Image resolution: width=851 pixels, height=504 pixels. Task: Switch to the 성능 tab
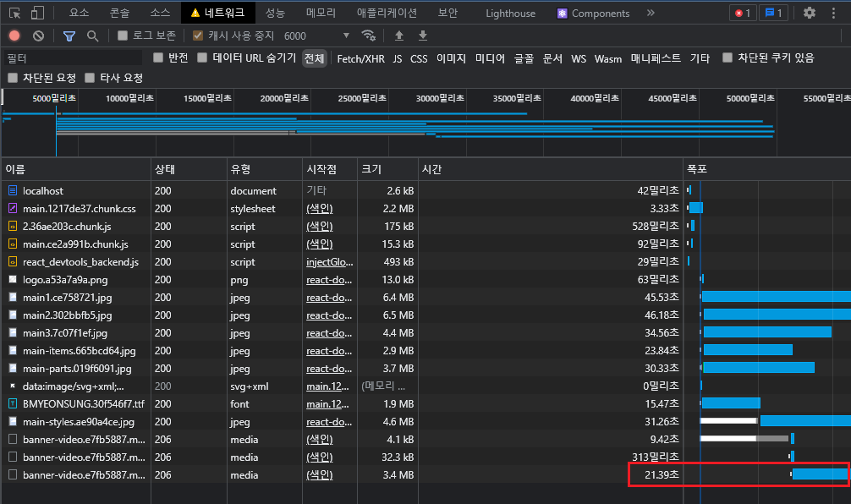pos(275,13)
